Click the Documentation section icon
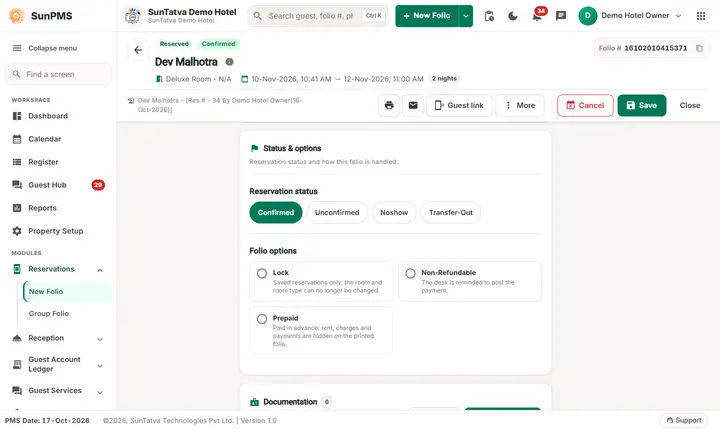This screenshot has height=430, width=720. [x=254, y=402]
